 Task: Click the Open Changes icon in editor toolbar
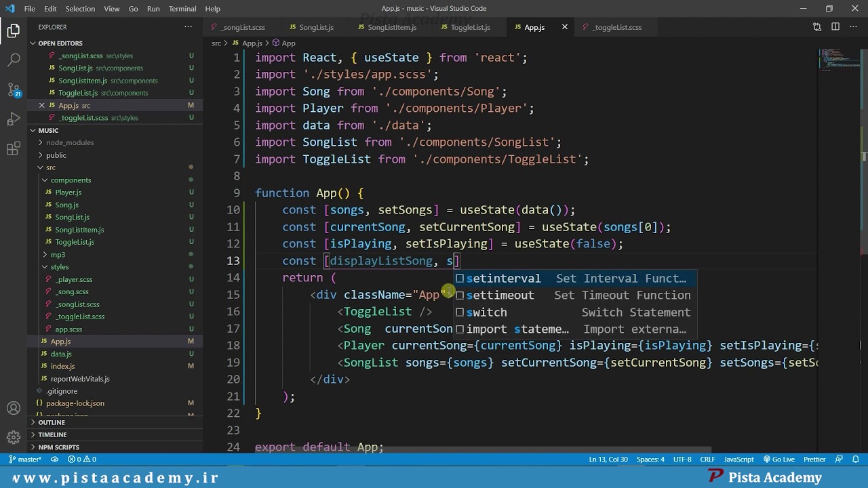[817, 27]
